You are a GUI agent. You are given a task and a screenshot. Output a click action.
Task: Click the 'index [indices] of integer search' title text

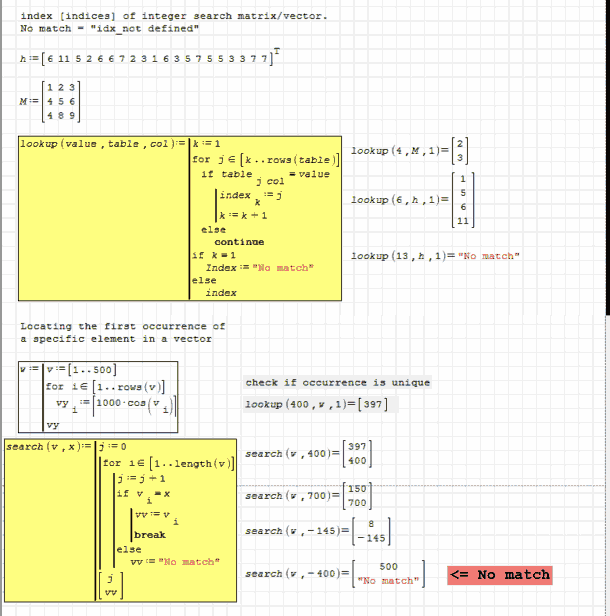pyautogui.click(x=172, y=16)
